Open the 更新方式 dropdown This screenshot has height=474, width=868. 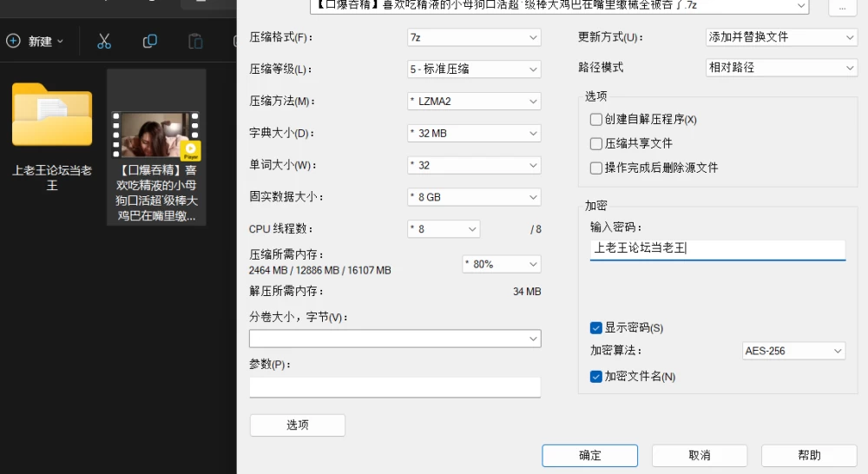(781, 37)
